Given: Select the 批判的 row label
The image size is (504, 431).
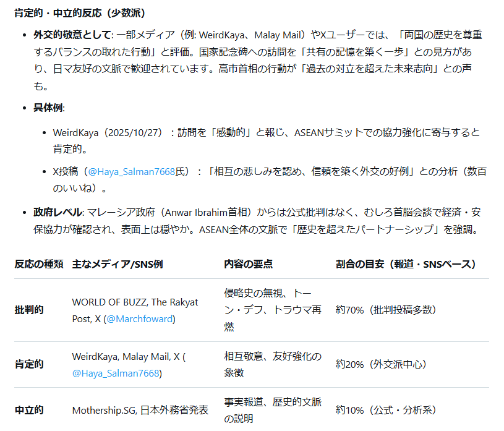Looking at the screenshot, I should click(x=29, y=310).
